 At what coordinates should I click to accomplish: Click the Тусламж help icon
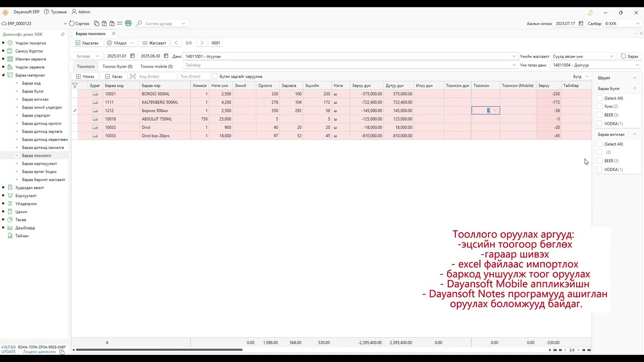(x=46, y=12)
